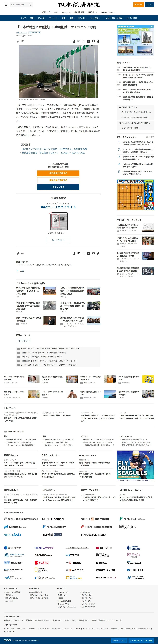Screen dimensions: 158x644
Task: Click the X icon below the article body
Action: click(x=88, y=253)
